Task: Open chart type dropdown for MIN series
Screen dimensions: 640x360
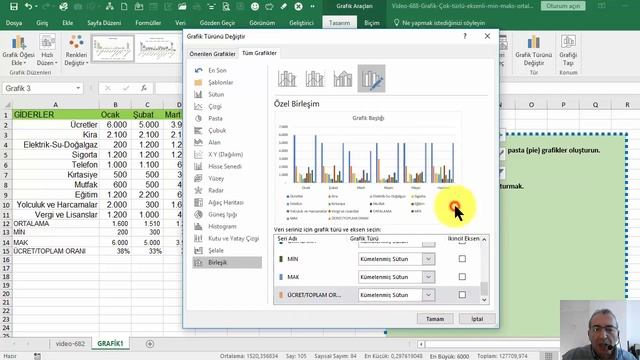Action: tap(428, 259)
